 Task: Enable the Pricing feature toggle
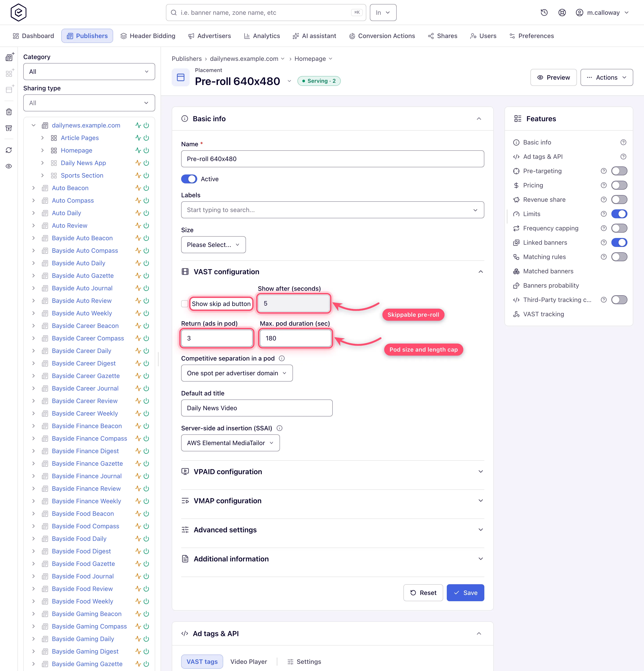619,185
